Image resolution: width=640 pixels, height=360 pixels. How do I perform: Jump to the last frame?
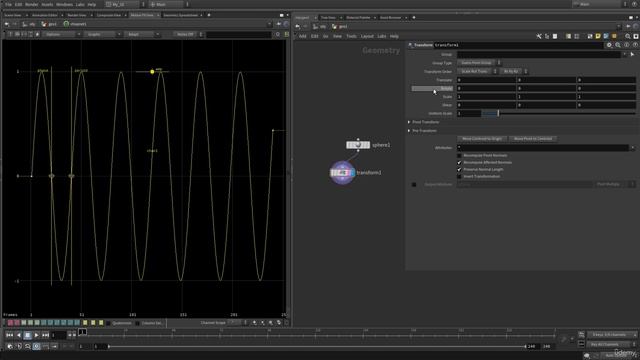pyautogui.click(x=45, y=335)
